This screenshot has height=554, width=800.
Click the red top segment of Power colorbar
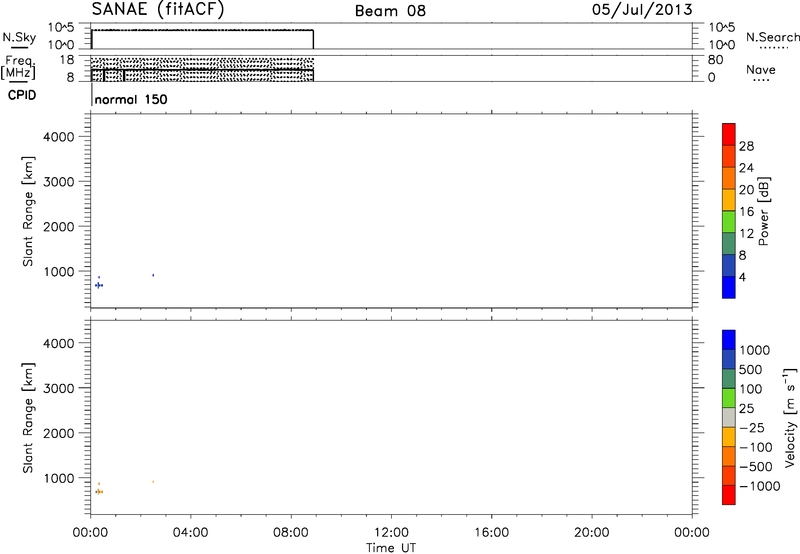(x=729, y=134)
